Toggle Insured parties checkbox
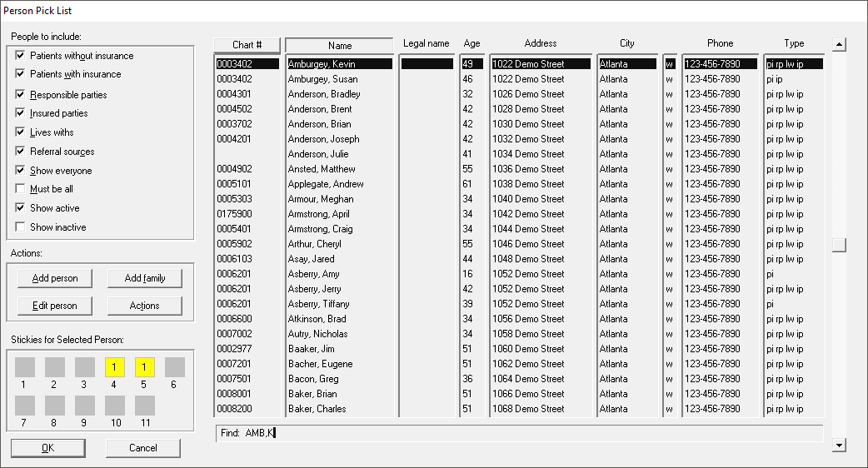868x468 pixels. pos(20,113)
